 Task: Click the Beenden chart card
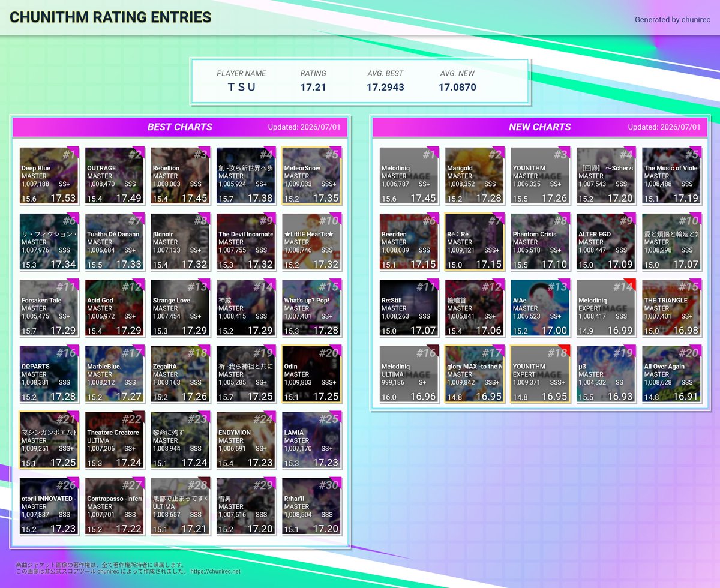click(409, 242)
